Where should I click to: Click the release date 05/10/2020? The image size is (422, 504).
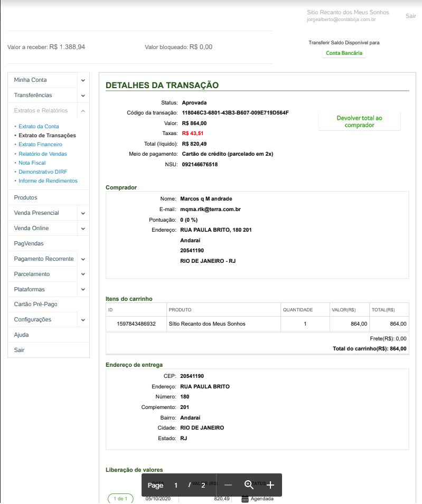[x=158, y=499]
